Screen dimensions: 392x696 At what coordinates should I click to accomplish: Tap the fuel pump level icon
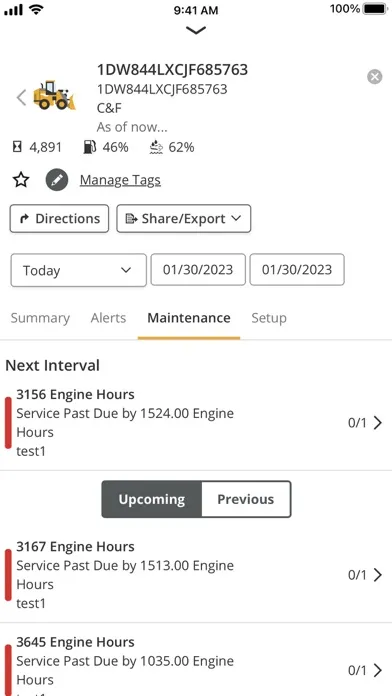[x=90, y=147]
